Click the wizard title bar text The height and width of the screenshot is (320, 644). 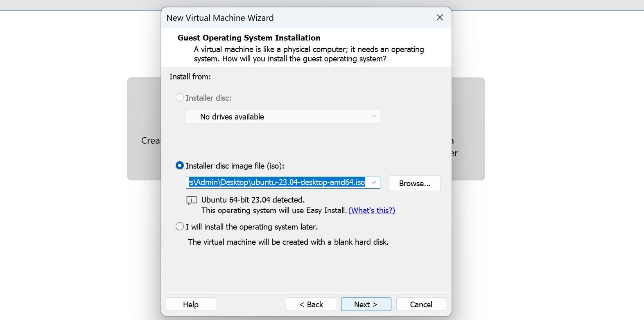point(220,18)
